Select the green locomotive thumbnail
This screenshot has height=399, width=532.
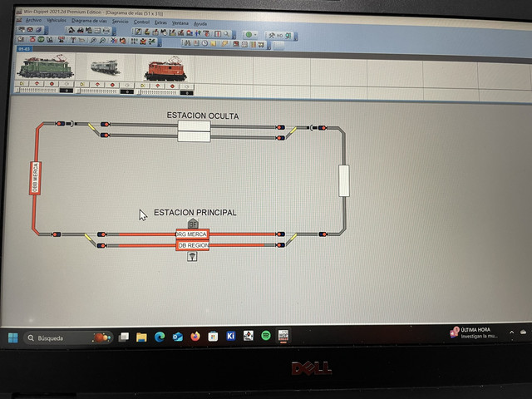click(x=45, y=66)
